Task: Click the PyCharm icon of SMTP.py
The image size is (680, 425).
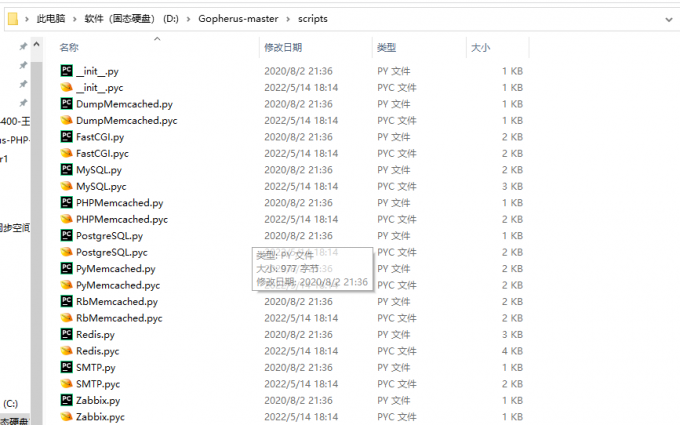Action: (66, 367)
